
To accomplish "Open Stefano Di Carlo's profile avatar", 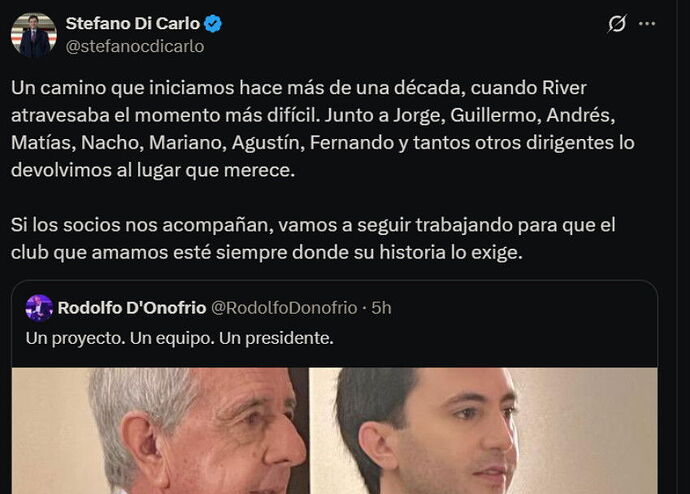I will pos(34,35).
